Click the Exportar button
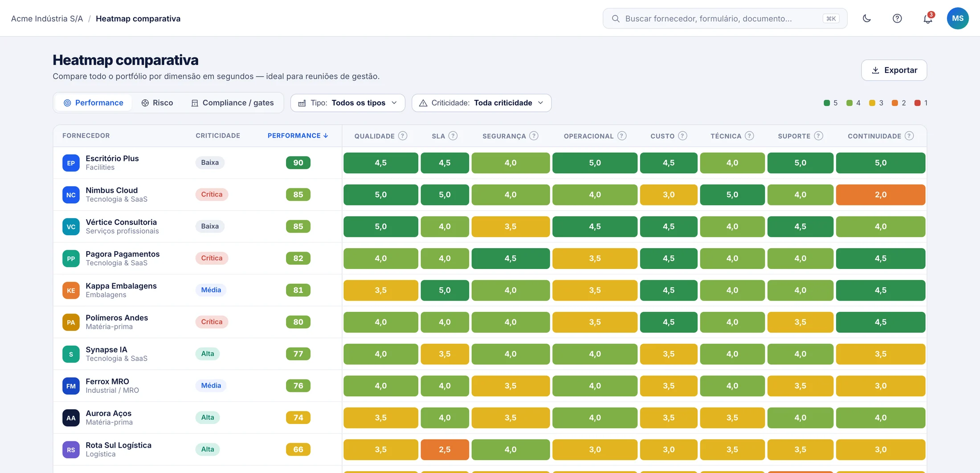Image resolution: width=980 pixels, height=473 pixels. point(894,70)
